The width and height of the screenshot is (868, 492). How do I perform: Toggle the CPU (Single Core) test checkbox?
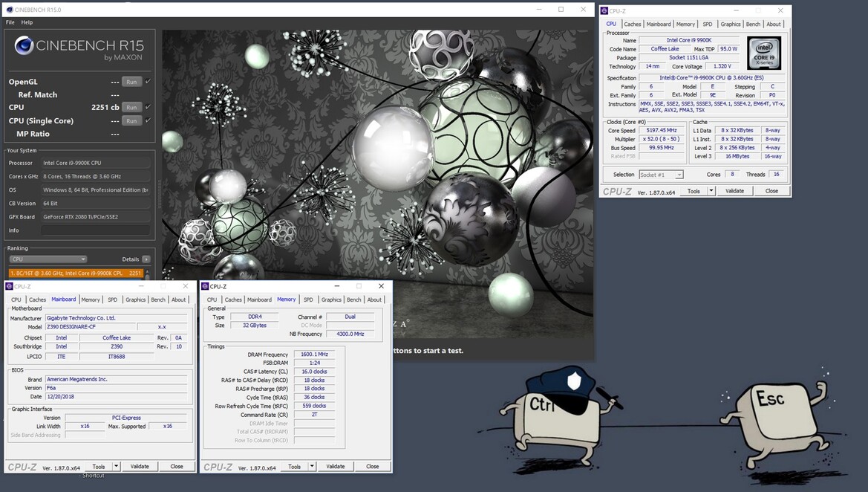click(x=148, y=120)
